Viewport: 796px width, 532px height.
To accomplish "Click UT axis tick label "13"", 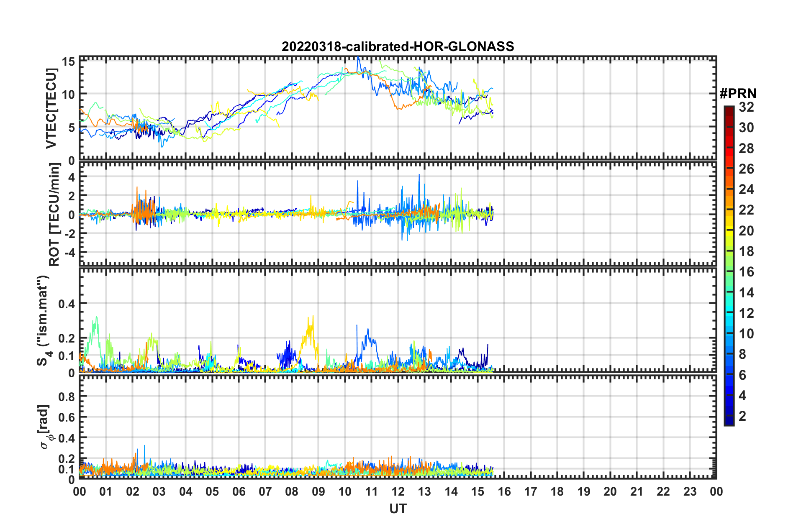I will click(x=424, y=491).
